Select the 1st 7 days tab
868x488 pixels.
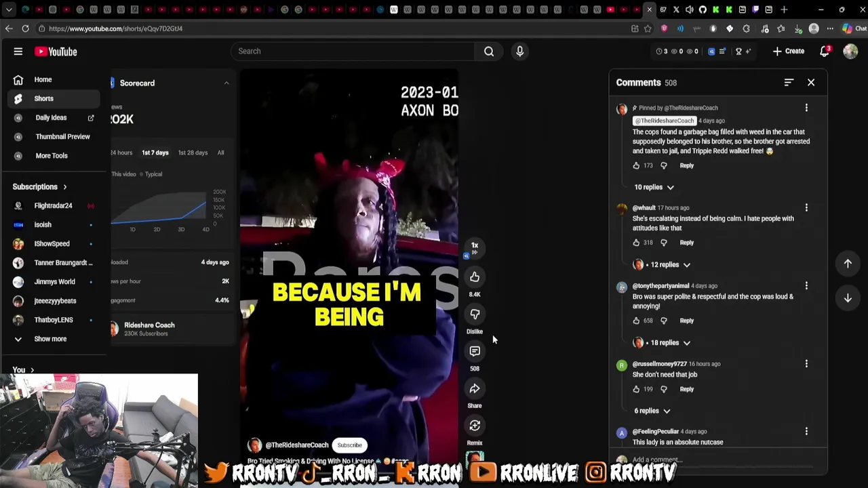click(155, 152)
